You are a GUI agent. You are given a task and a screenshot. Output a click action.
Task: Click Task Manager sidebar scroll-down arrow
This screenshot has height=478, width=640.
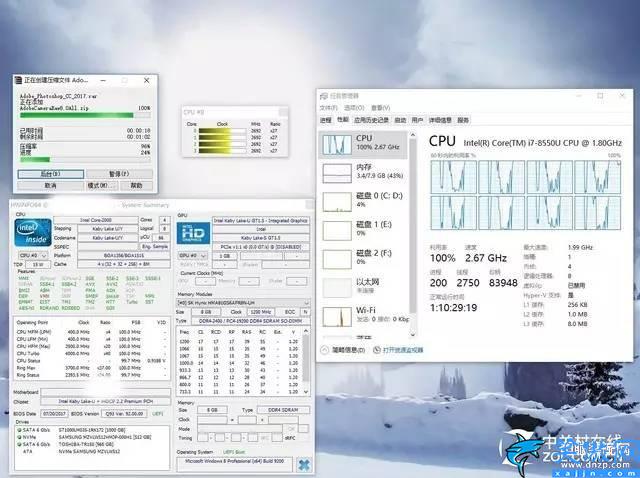pyautogui.click(x=412, y=335)
